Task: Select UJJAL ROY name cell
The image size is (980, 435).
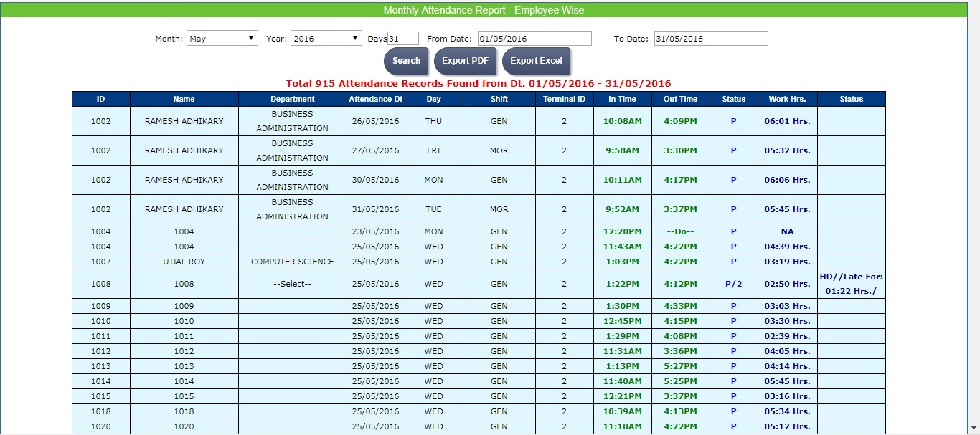Action: click(x=184, y=262)
